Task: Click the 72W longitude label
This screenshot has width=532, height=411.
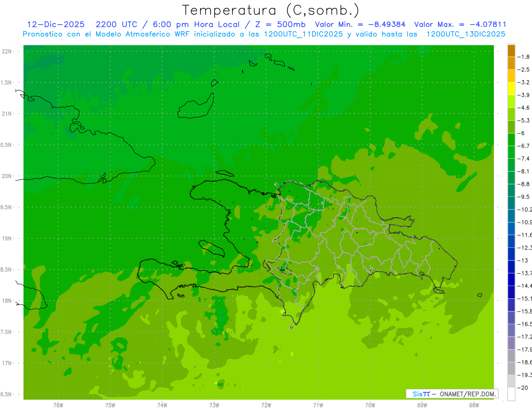Action: point(266,405)
